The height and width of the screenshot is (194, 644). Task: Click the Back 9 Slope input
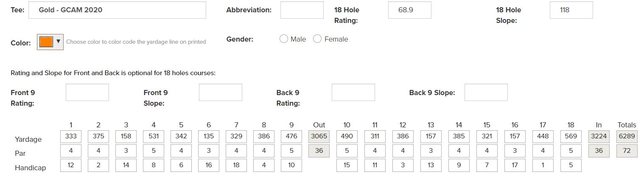486,93
